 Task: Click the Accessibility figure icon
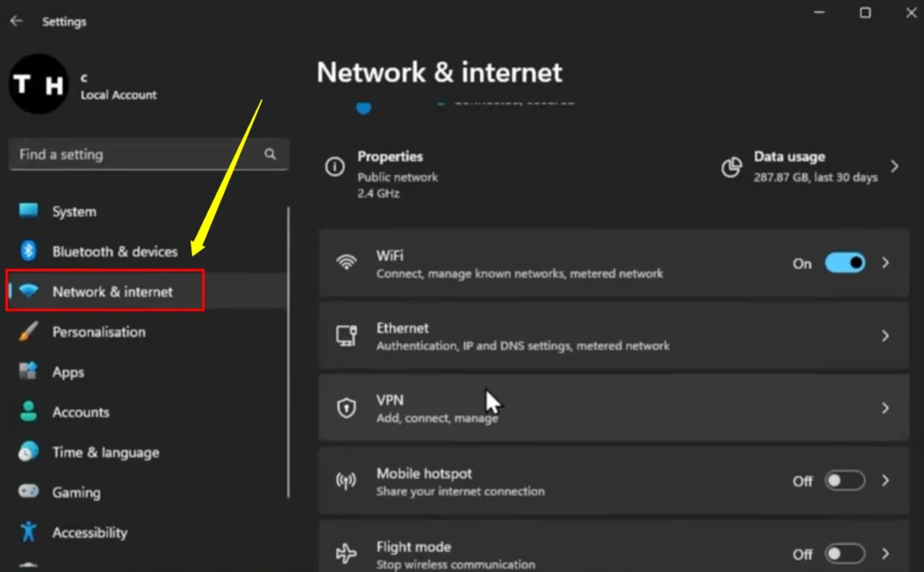(x=28, y=531)
